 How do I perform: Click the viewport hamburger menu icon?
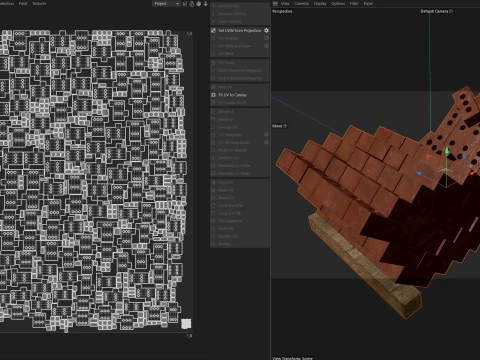(275, 4)
